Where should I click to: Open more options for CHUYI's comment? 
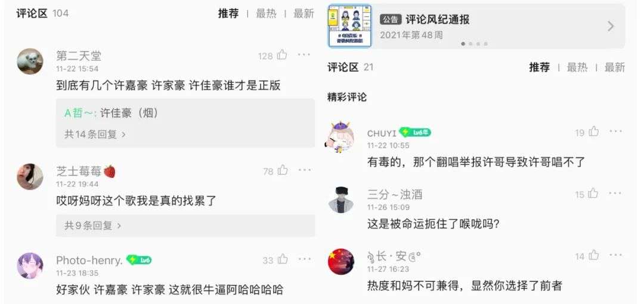pos(615,131)
